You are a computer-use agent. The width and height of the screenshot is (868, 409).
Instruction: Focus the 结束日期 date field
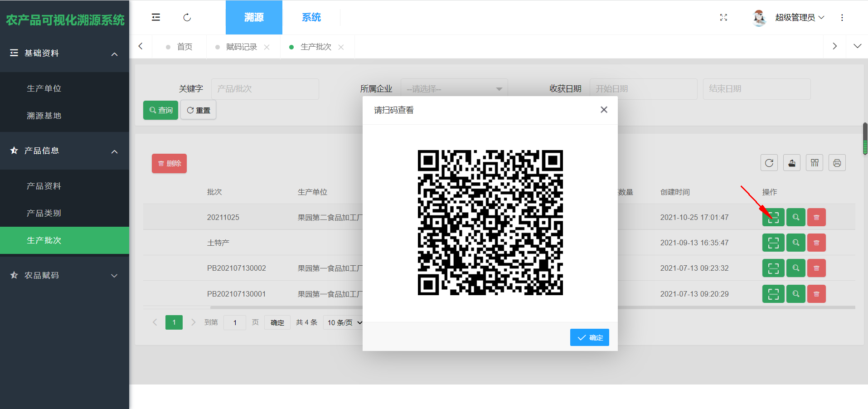pyautogui.click(x=756, y=89)
